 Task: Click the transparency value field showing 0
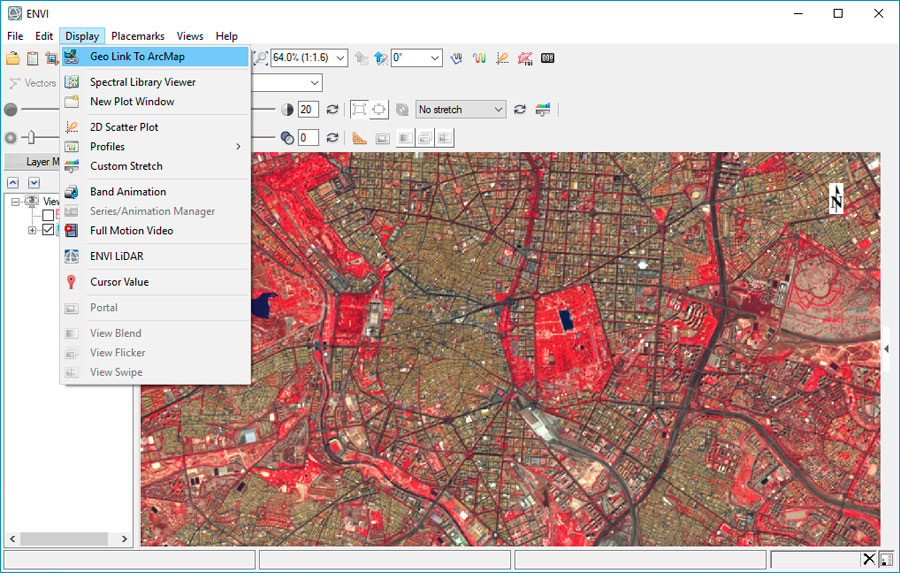tap(308, 138)
